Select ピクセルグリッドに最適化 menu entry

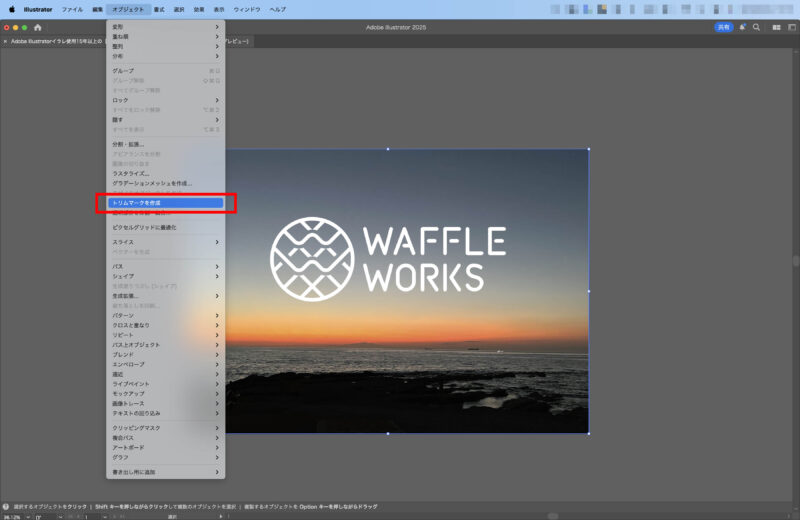[144, 227]
